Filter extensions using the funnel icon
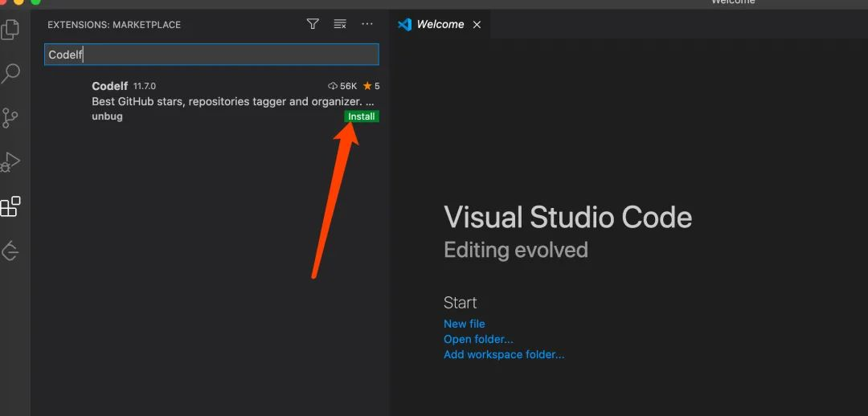This screenshot has width=868, height=416. [x=313, y=24]
